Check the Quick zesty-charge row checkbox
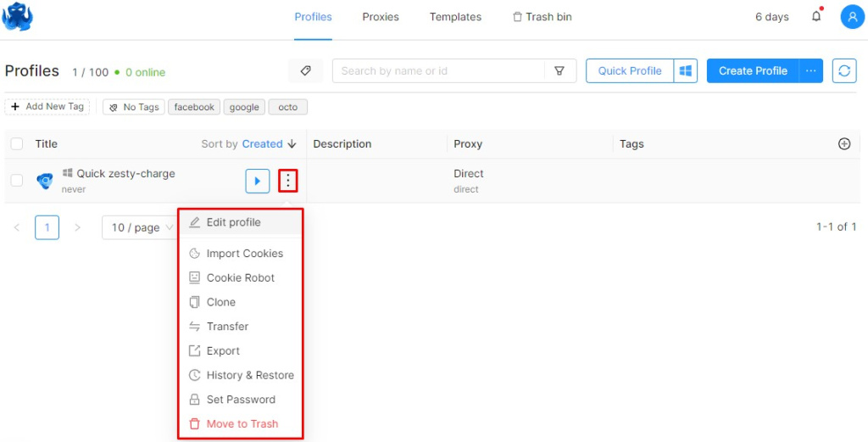This screenshot has width=868, height=442. 17,180
